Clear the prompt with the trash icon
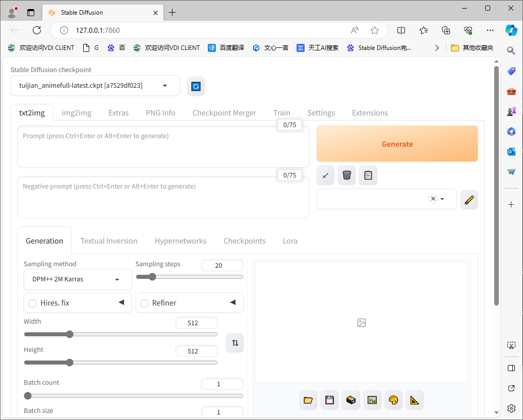The image size is (523, 420). coord(347,175)
